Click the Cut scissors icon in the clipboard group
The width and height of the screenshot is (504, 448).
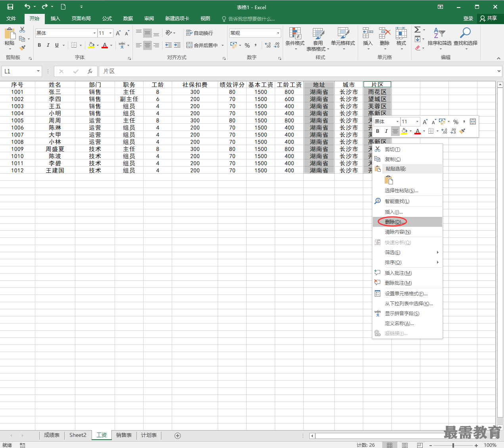click(x=22, y=30)
